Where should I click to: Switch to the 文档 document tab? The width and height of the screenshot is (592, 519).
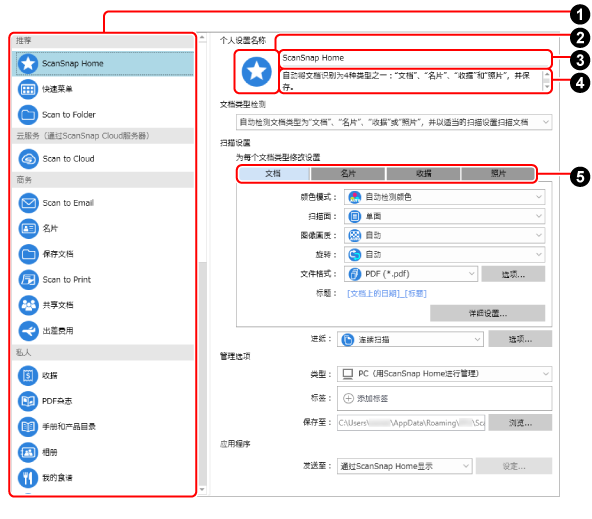point(273,174)
